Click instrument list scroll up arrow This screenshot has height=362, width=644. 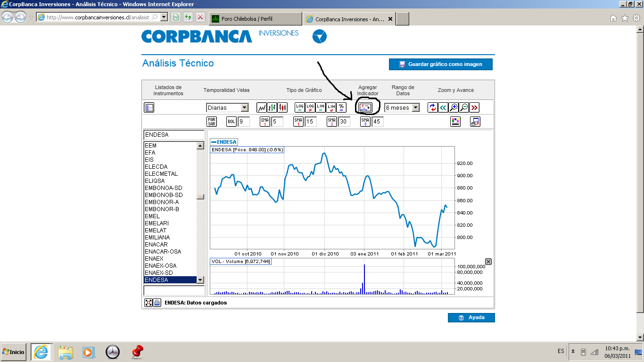[x=200, y=146]
